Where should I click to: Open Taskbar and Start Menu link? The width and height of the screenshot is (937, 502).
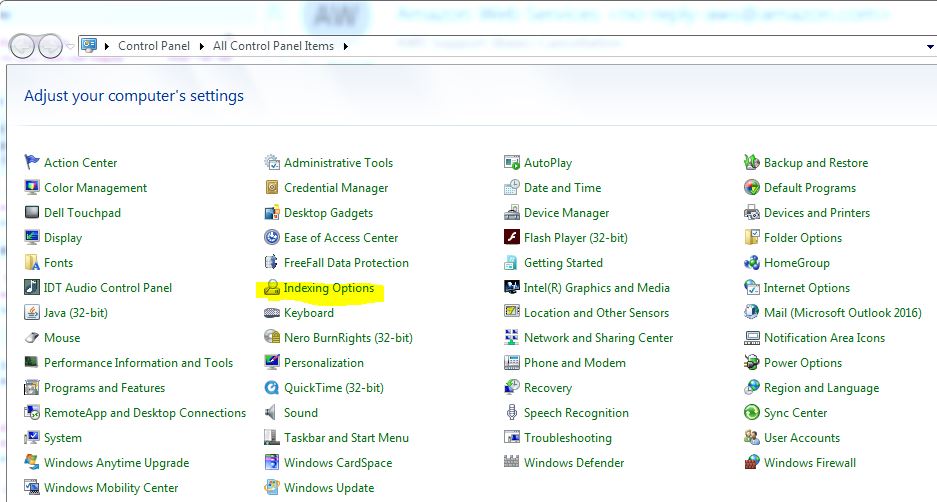click(x=347, y=438)
